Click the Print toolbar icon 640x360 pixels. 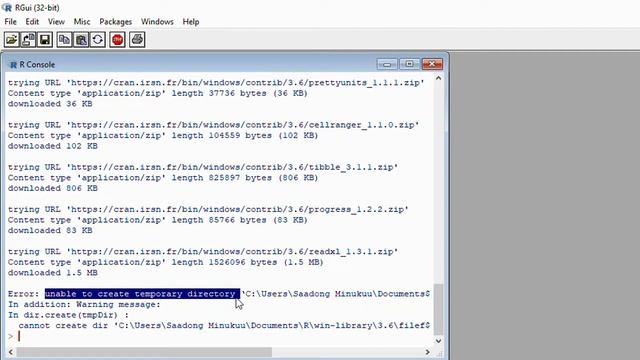click(137, 40)
